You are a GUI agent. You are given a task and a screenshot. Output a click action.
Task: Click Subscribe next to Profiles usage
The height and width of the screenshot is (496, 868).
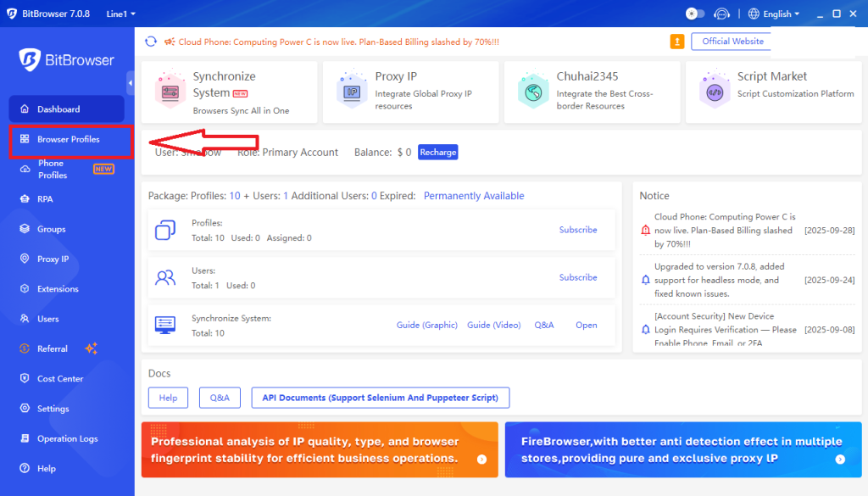[x=577, y=229]
